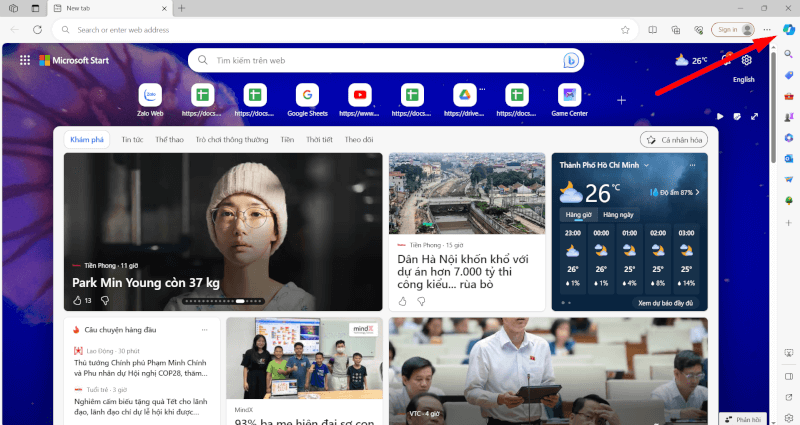
Task: Open browser Settings and more menu
Action: pyautogui.click(x=766, y=30)
